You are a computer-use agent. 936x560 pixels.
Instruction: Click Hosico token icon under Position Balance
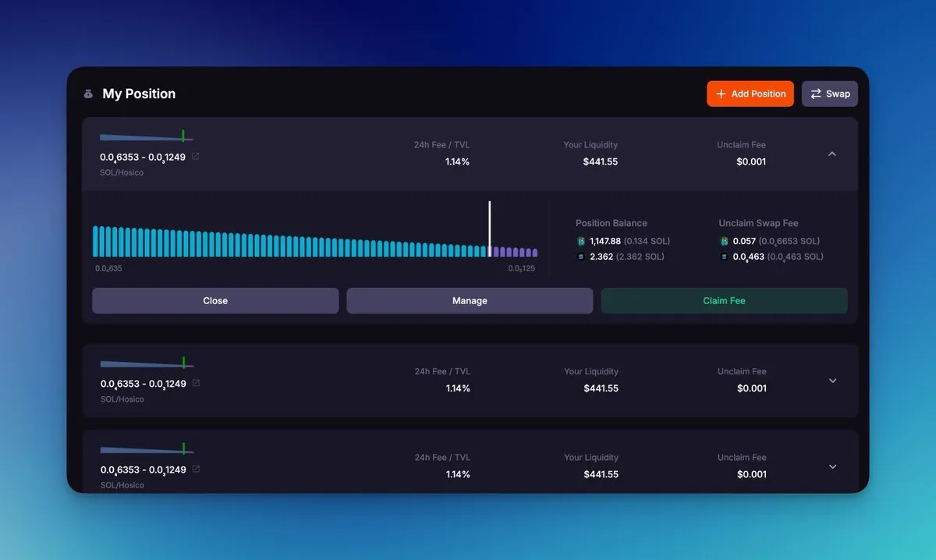580,242
